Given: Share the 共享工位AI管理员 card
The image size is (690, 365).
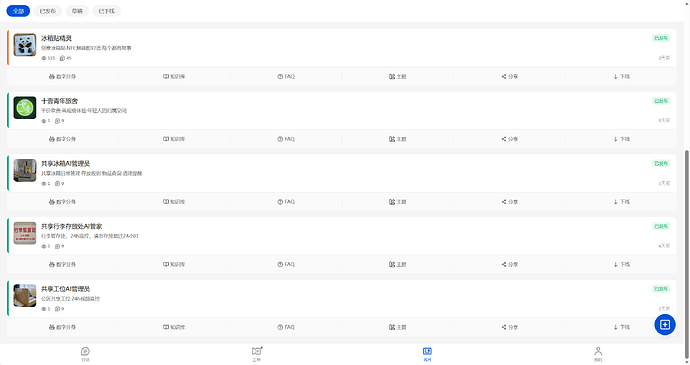Looking at the screenshot, I should tap(509, 327).
